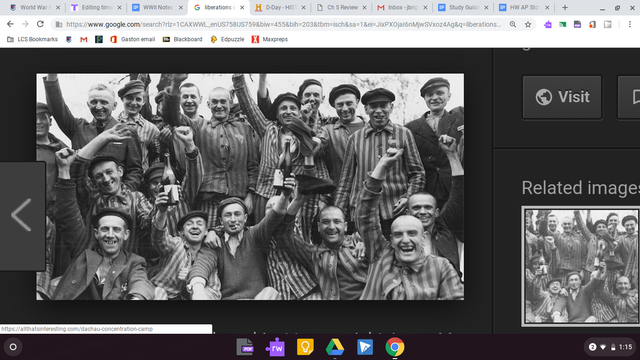Open the Blackboard bookmark

pyautogui.click(x=182, y=39)
